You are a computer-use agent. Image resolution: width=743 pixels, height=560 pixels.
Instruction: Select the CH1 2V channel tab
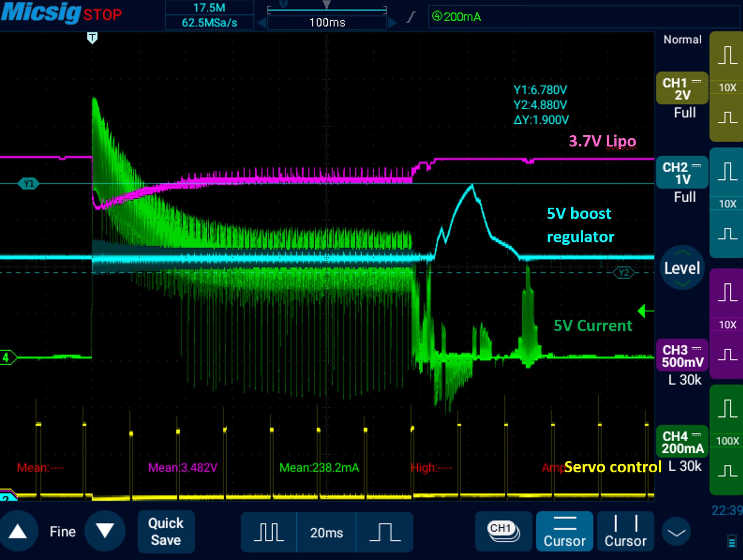pos(682,88)
